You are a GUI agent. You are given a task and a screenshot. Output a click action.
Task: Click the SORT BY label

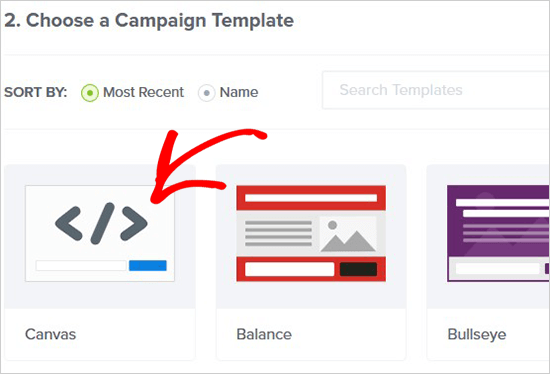(35, 92)
